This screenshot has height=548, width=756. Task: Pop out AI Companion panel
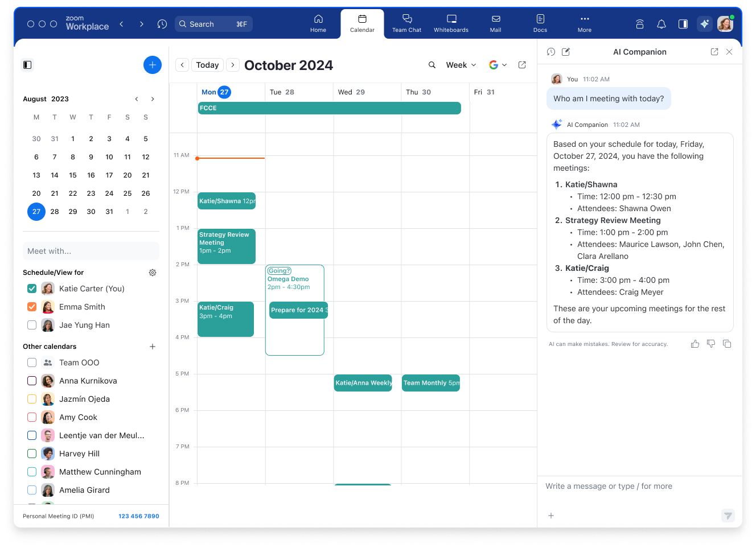coord(714,52)
